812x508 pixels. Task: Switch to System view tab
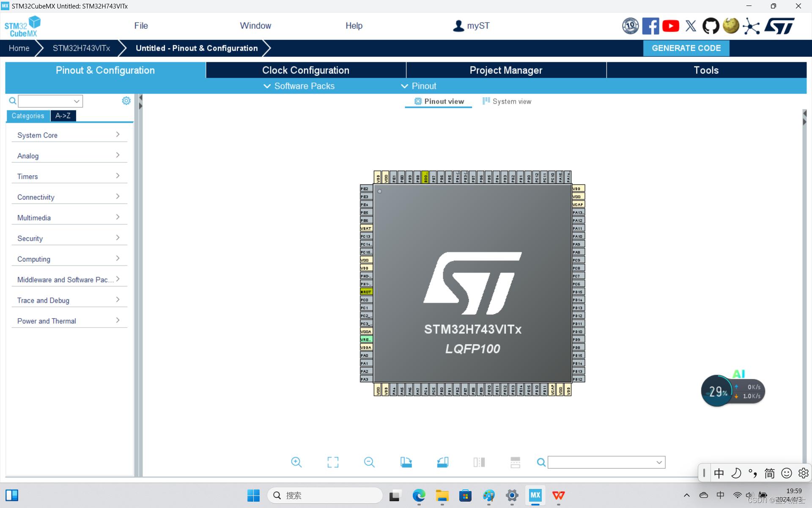point(506,101)
